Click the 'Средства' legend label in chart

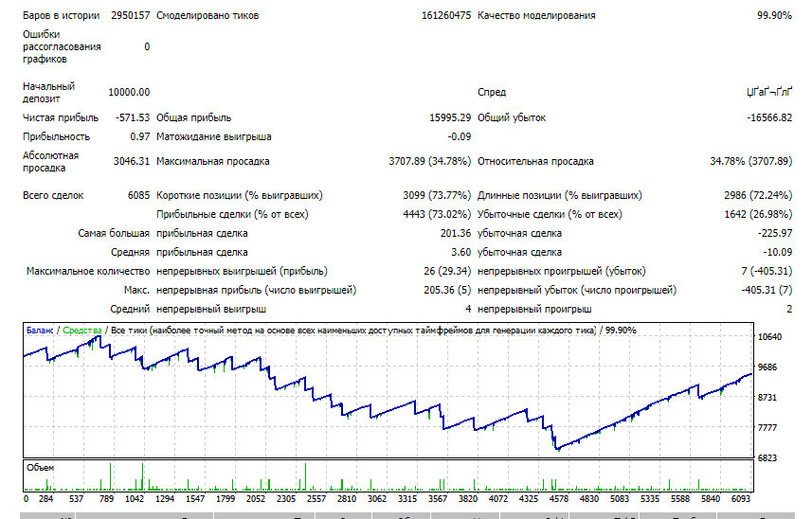(82, 331)
